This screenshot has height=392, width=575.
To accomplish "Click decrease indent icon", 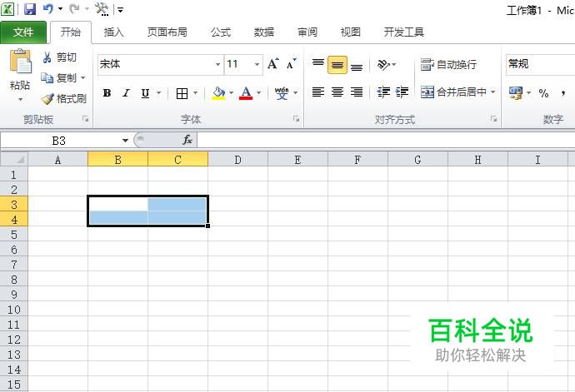I will [x=383, y=92].
